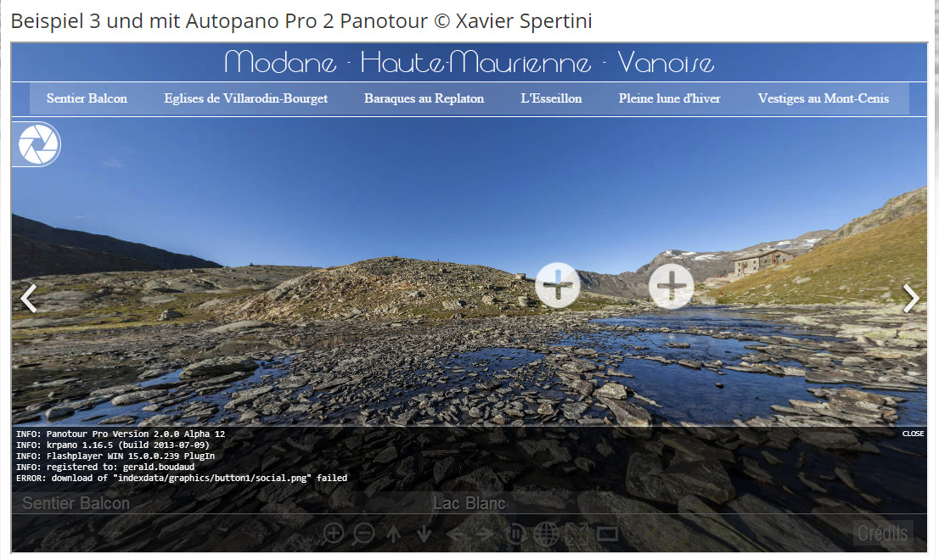Screen dimensions: 939x560
Task: Toggle autorotation pause icon
Action: 515,533
